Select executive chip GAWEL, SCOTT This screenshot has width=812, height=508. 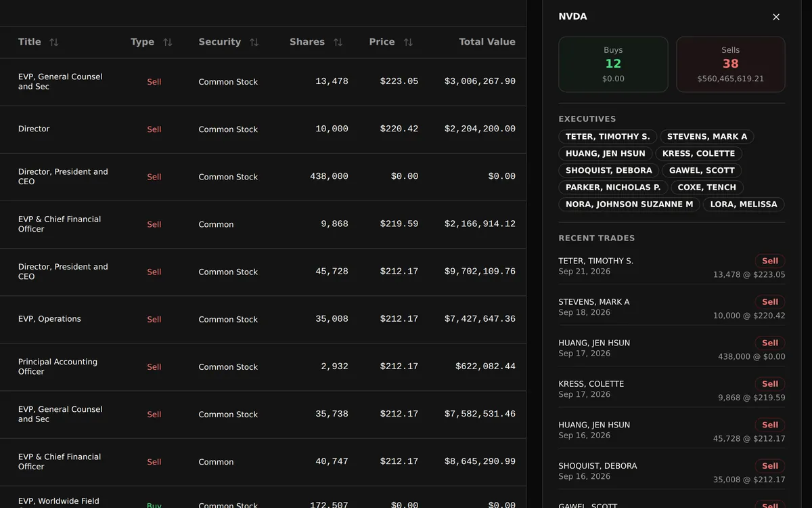tap(702, 171)
